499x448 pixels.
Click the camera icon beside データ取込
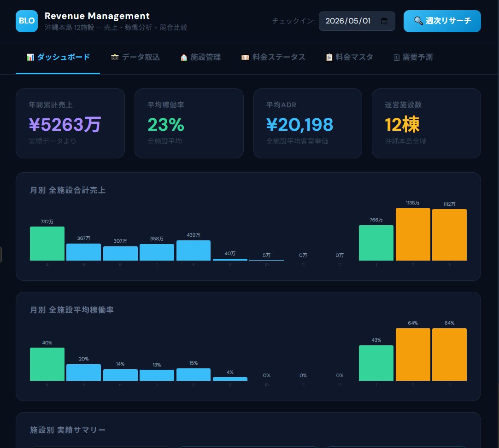click(x=114, y=57)
